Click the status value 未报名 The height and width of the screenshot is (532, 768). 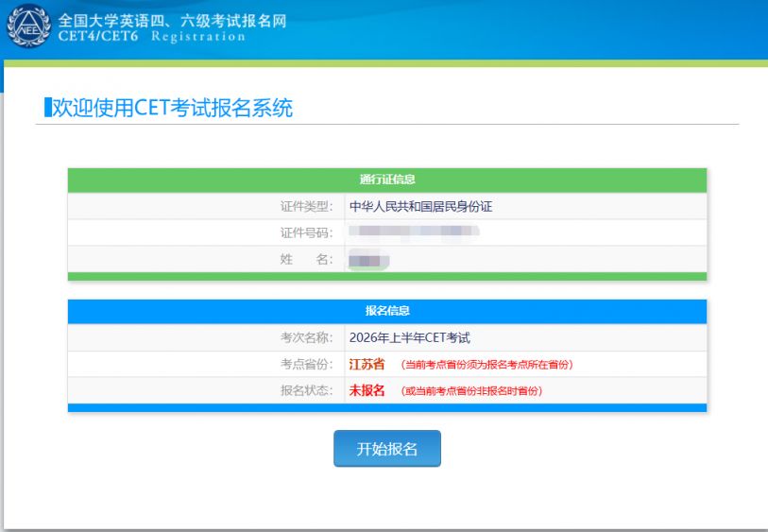point(367,390)
